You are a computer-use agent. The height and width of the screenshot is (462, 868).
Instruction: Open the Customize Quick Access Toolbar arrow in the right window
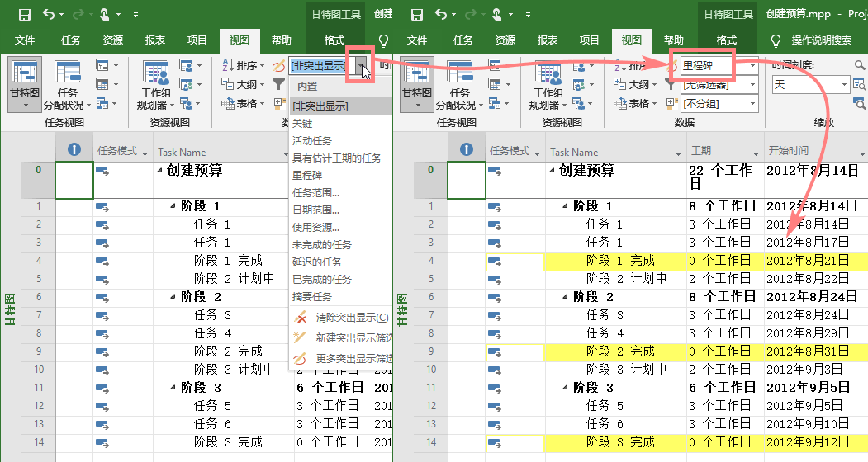click(x=528, y=14)
